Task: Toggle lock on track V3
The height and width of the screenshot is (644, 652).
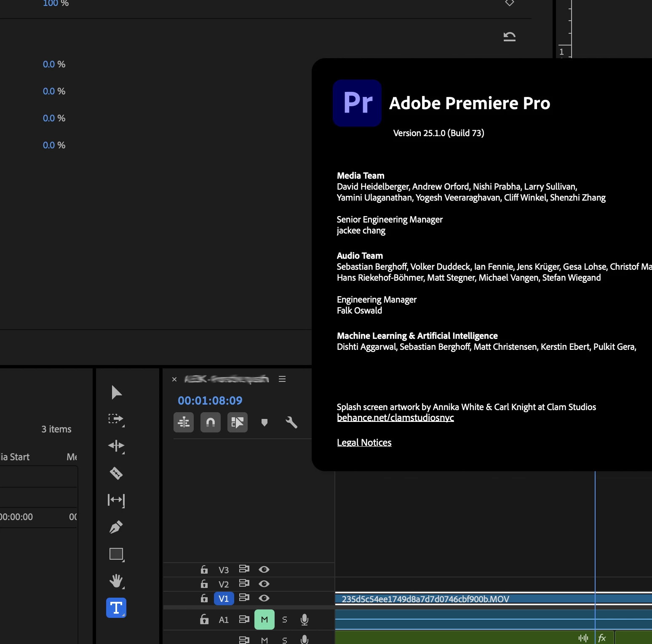Action: coord(204,569)
